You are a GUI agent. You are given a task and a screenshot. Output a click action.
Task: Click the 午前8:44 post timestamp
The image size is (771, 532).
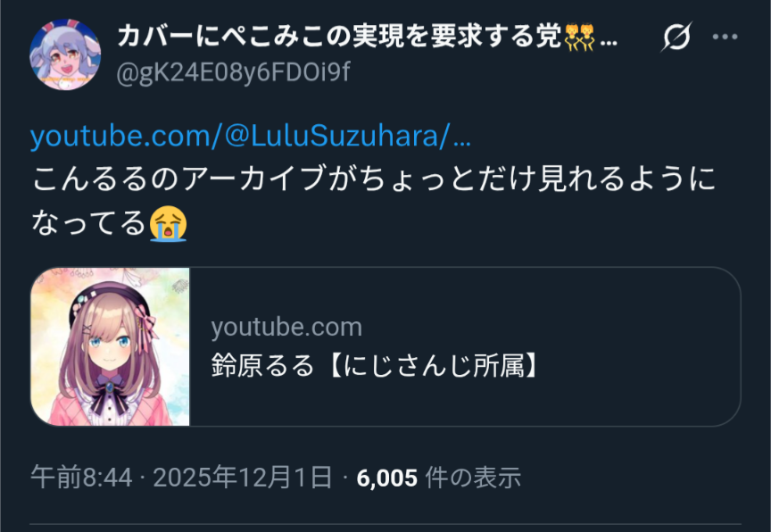tap(81, 478)
